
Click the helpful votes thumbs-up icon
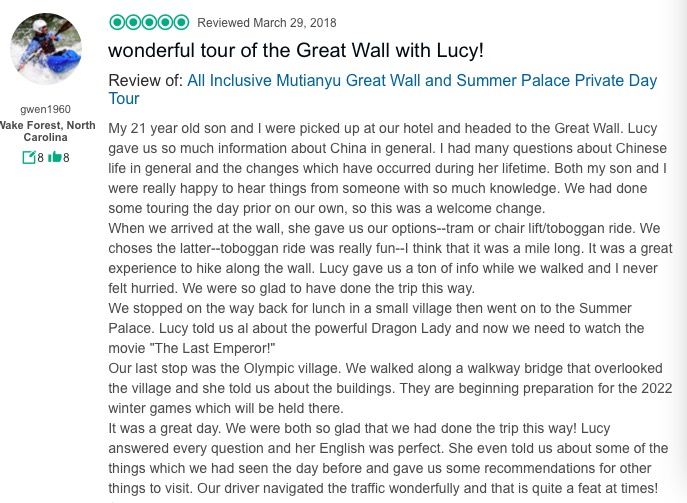53,157
